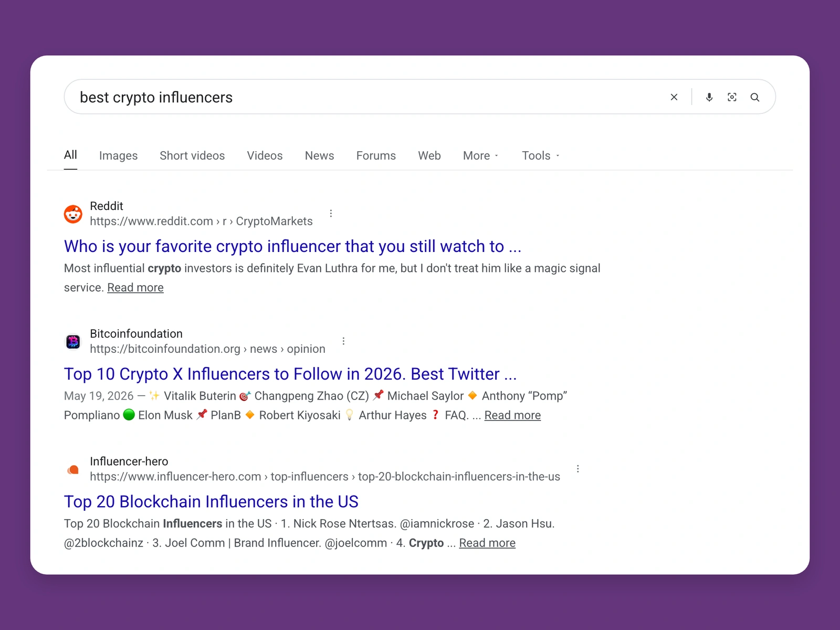Click the 'May 19, 2026' date text

pos(99,396)
